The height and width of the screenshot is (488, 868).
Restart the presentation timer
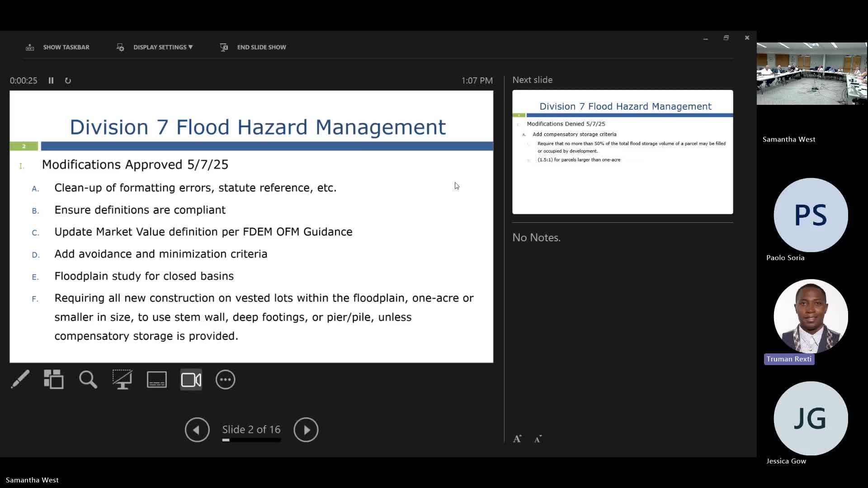click(68, 80)
